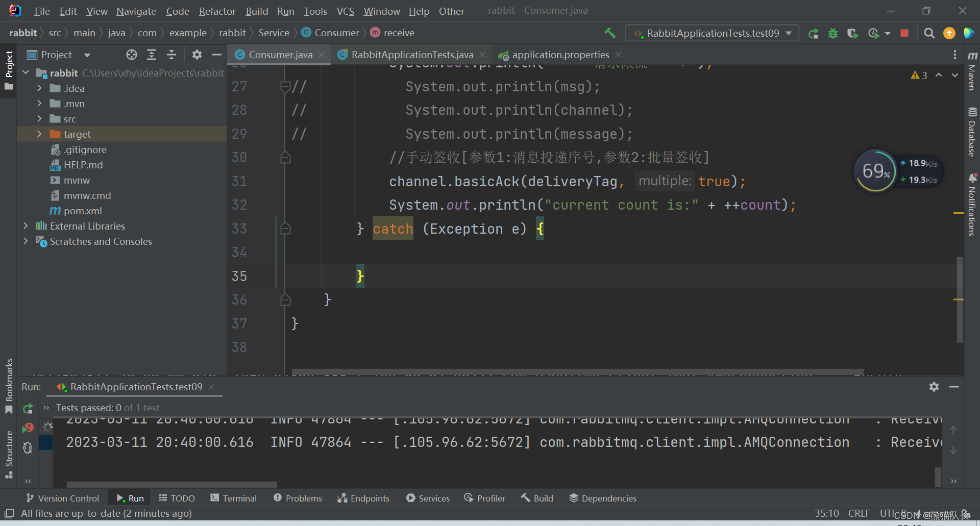980x526 pixels.
Task: Toggle fold marker at line 30
Action: click(x=285, y=158)
